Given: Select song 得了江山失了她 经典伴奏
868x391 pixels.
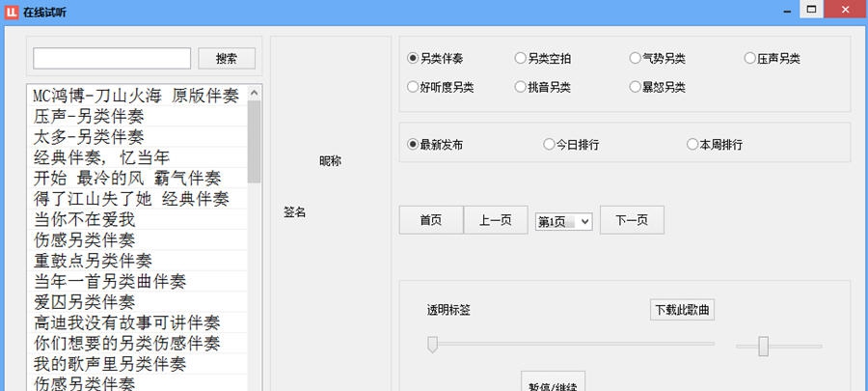Looking at the screenshot, I should (x=136, y=198).
